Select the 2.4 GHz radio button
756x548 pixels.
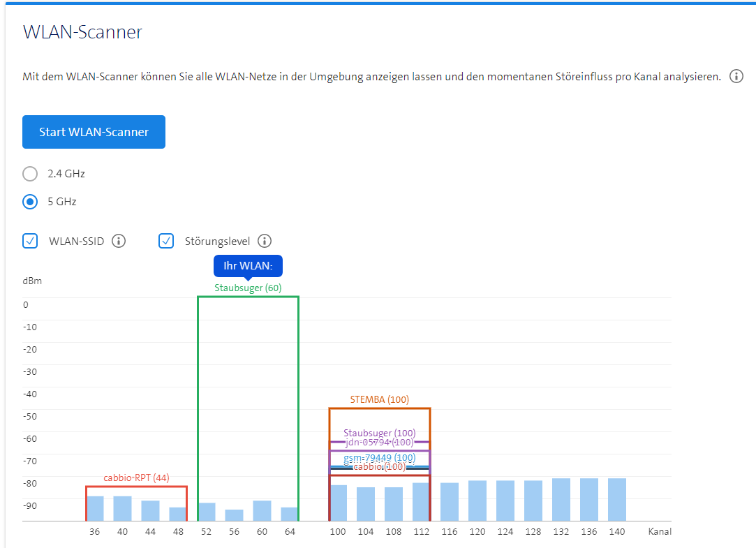click(x=30, y=174)
